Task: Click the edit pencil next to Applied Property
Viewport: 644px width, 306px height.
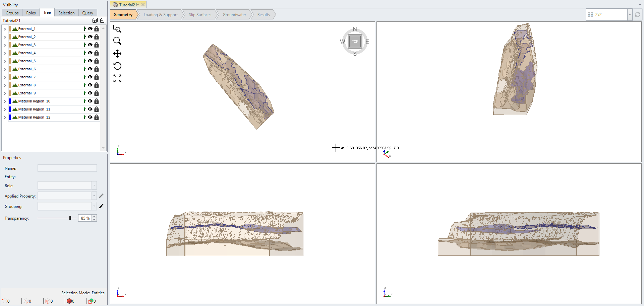Action: point(102,196)
